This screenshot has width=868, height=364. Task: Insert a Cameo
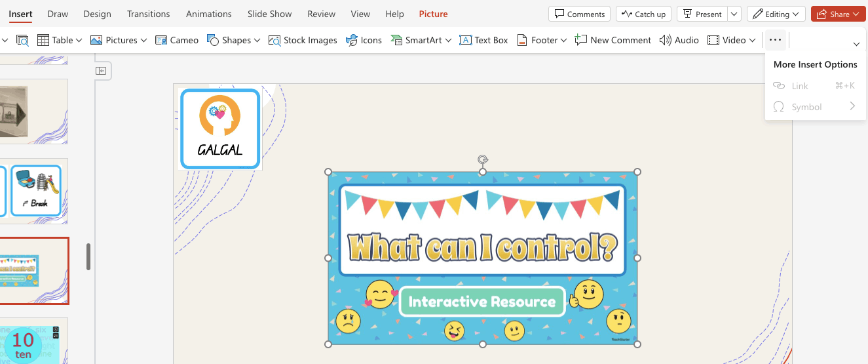[x=177, y=40]
